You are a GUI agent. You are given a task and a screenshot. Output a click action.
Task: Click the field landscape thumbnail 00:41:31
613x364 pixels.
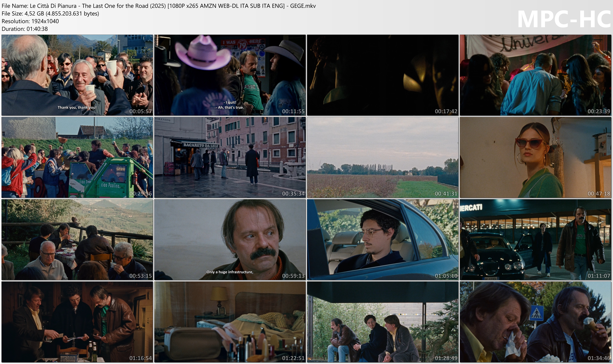383,157
